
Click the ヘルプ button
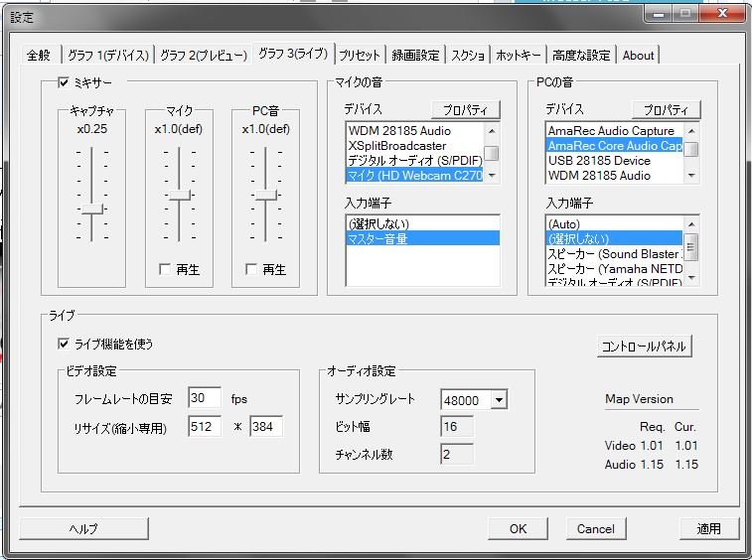83,528
